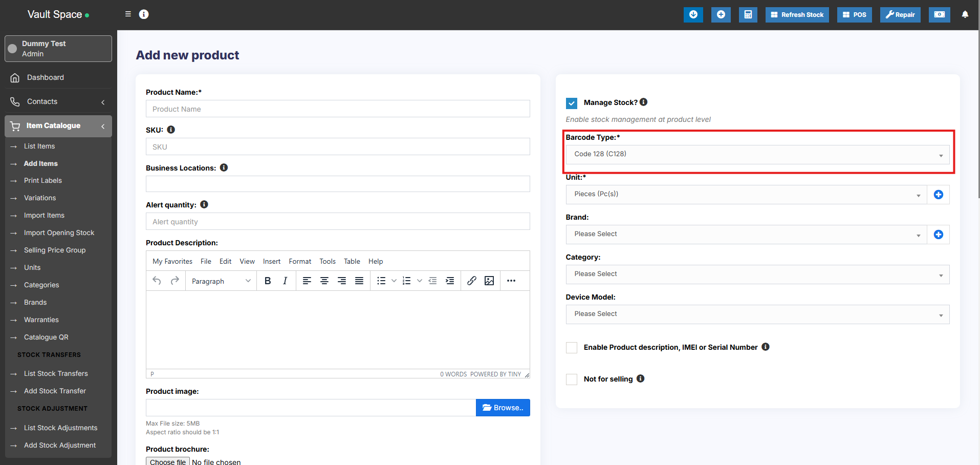Click the Refresh Stock button
Viewport: 980px width, 465px height.
coord(797,15)
